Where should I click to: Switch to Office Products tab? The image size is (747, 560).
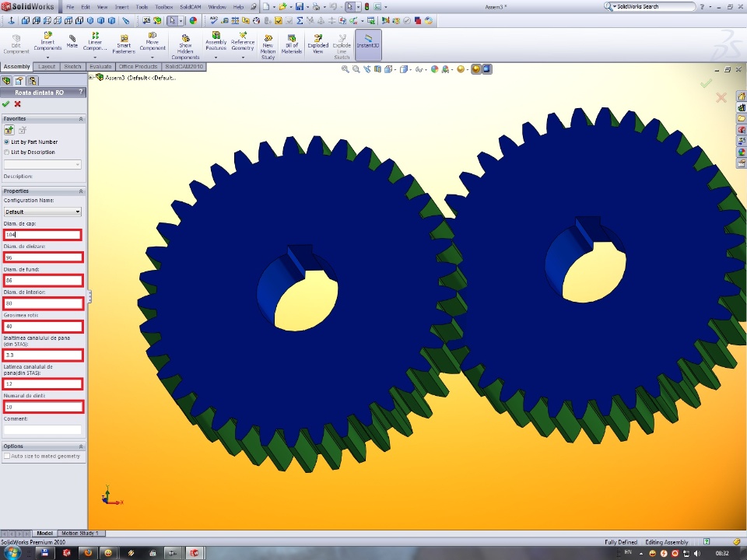(x=139, y=67)
